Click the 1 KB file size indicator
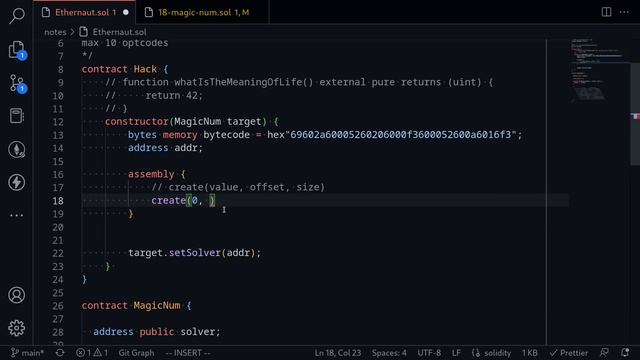This screenshot has width=640, height=360. [x=529, y=353]
